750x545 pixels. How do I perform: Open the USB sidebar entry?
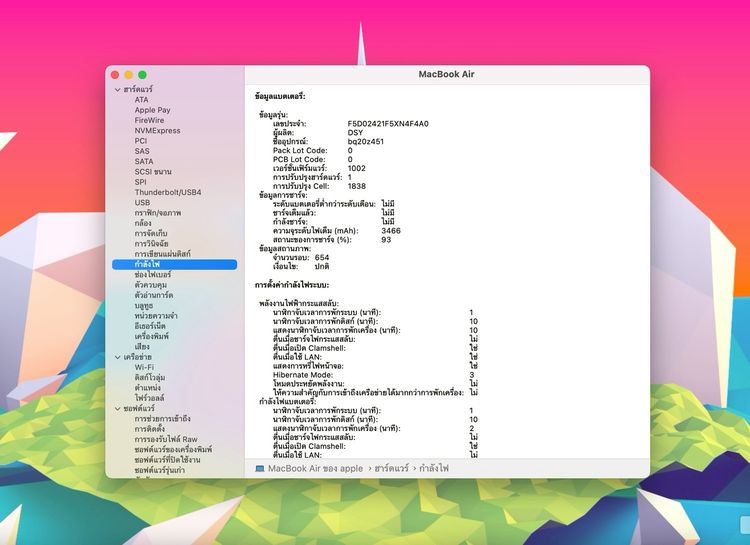coord(142,202)
